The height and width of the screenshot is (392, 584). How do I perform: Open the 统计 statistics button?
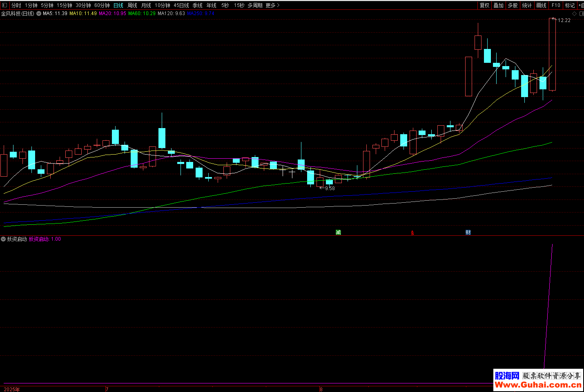527,5
